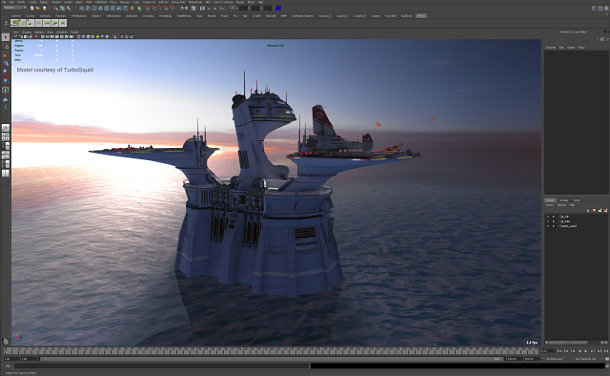The width and height of the screenshot is (610, 376).
Task: Click the bright blue status line icon
Action: (278, 8)
